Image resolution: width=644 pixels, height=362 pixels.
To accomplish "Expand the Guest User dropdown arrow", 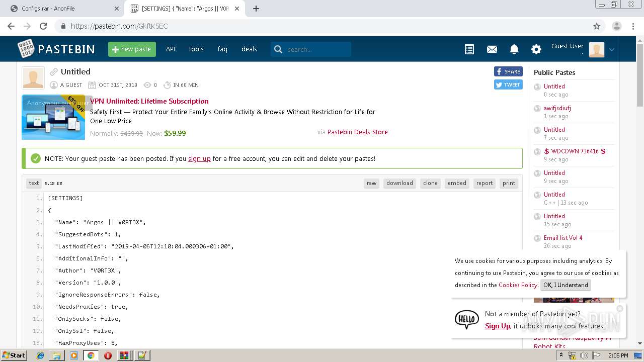I will [x=612, y=49].
